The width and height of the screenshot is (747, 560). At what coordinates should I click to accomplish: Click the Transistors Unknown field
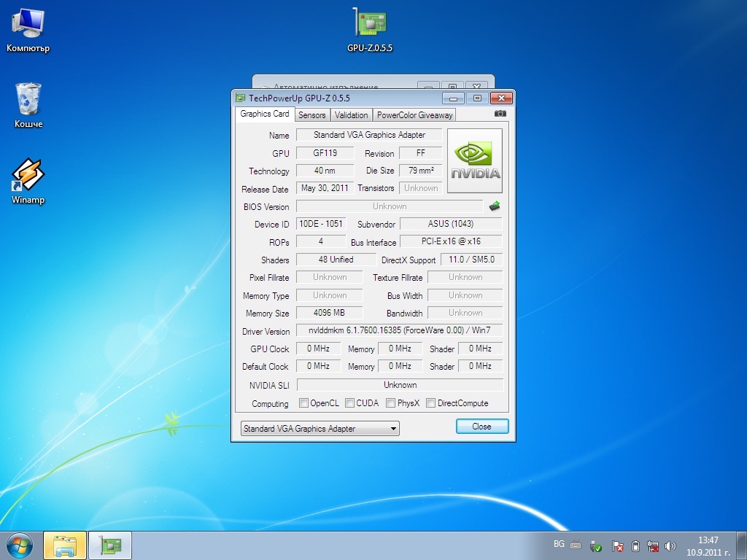coord(421,188)
